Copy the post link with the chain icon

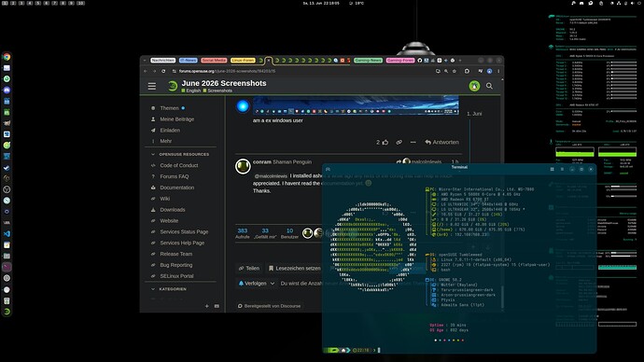point(399,142)
